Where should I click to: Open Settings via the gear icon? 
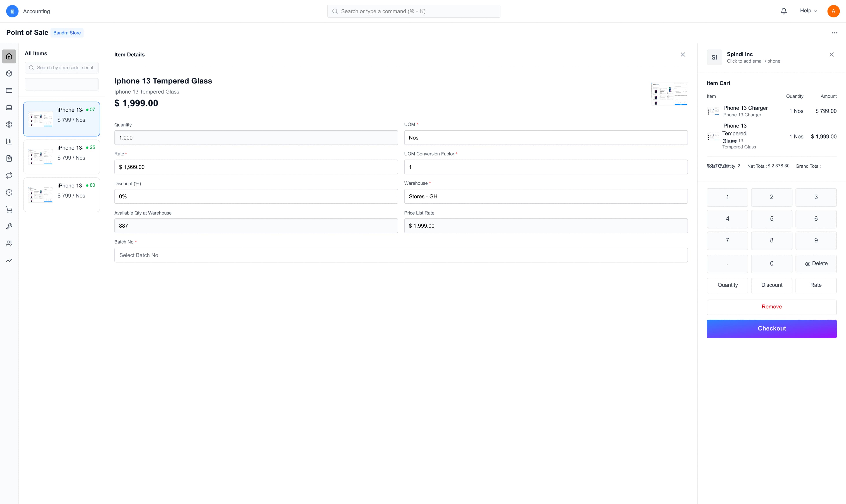9,124
